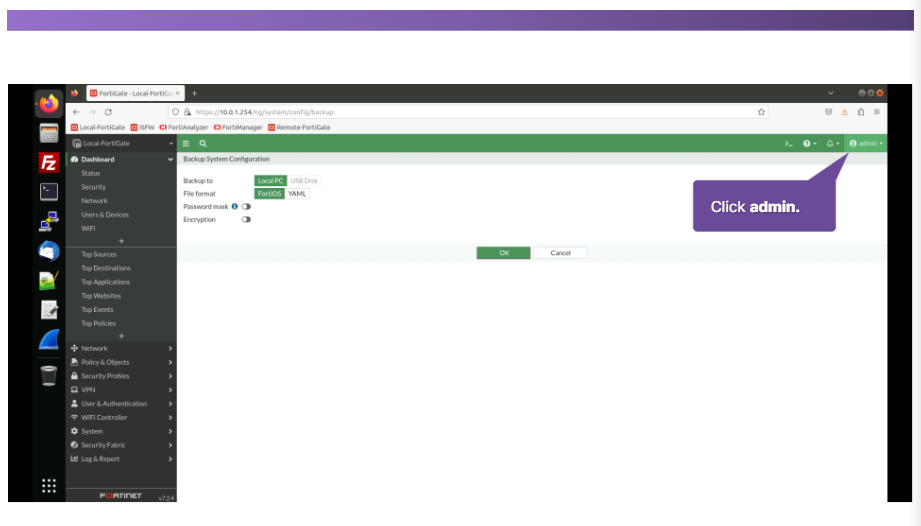The width and height of the screenshot is (921, 526).
Task: Expand the Network menu
Action: click(122, 348)
